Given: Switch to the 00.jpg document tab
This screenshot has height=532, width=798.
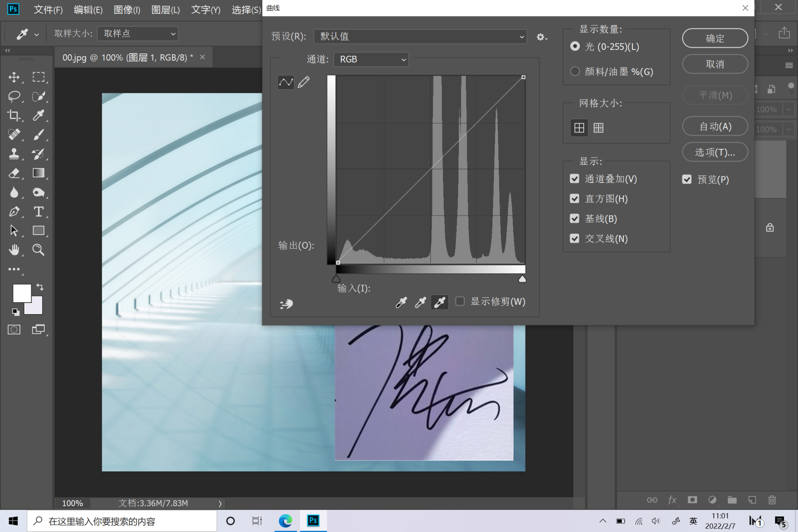Looking at the screenshot, I should (x=128, y=57).
